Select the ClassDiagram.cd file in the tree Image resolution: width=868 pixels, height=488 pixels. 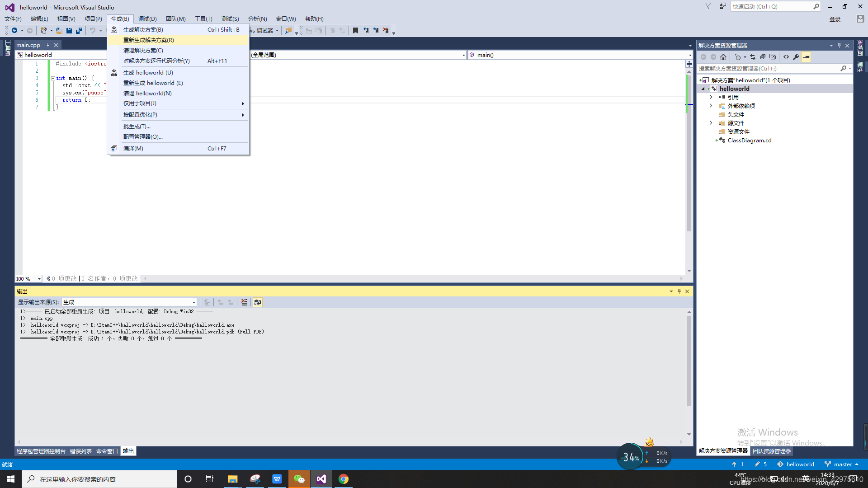(750, 141)
